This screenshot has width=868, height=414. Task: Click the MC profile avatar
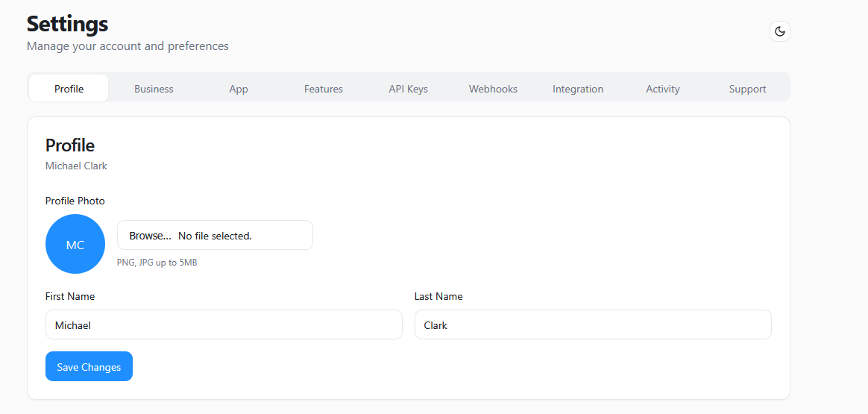[x=75, y=244]
